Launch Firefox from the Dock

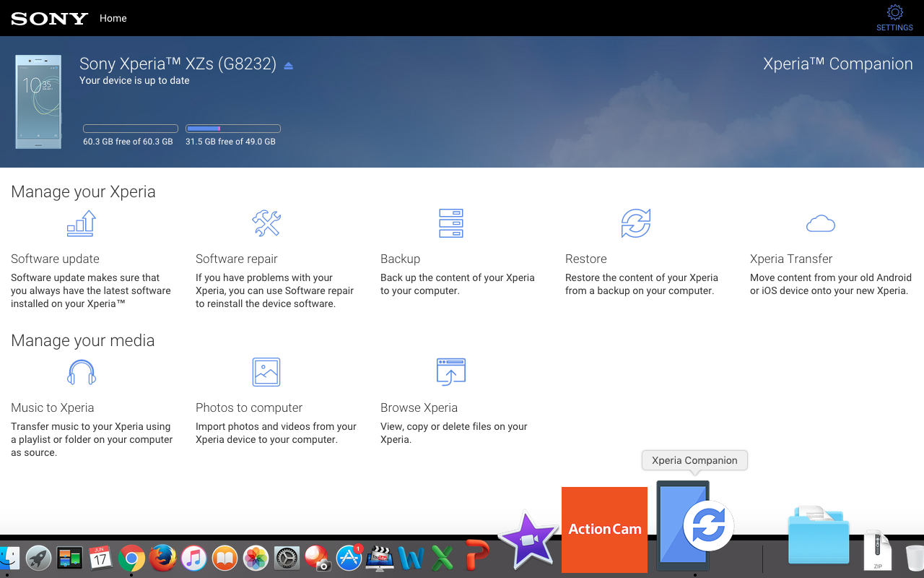pyautogui.click(x=163, y=558)
